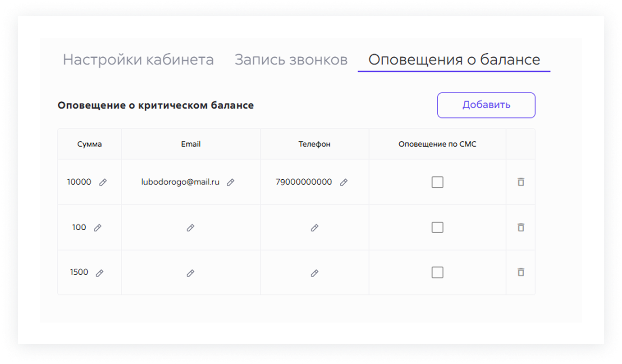Edit the 10000 sum value with pencil icon
The height and width of the screenshot is (364, 622).
pyautogui.click(x=103, y=182)
